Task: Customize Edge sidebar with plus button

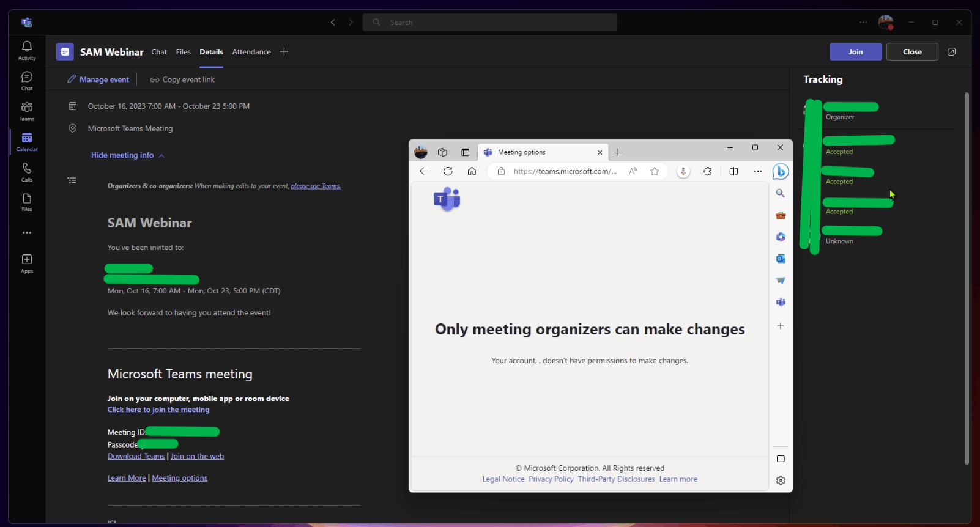Action: (x=781, y=326)
